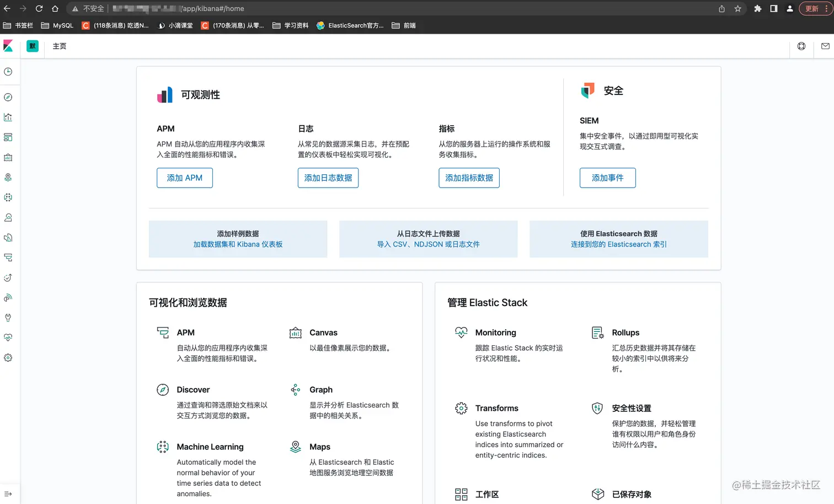Open the 安全性设置 management link

(632, 408)
